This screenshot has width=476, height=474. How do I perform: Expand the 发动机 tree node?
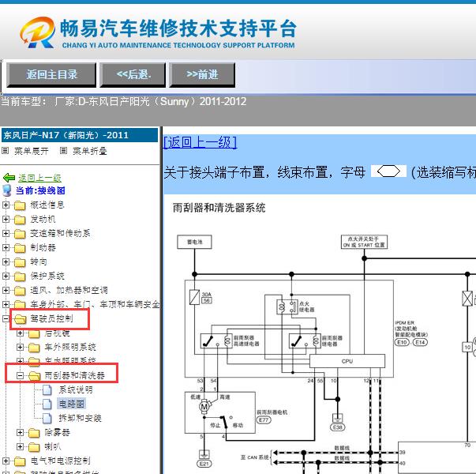[x=6, y=220]
